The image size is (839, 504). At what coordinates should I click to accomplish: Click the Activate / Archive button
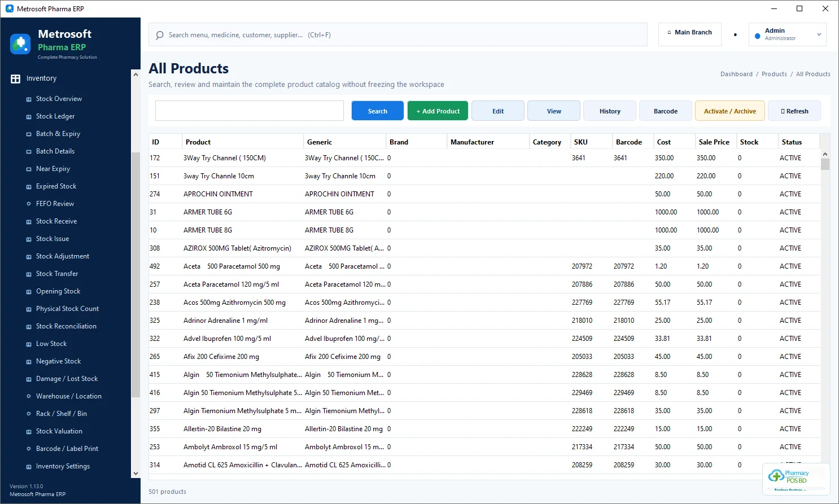pos(730,111)
